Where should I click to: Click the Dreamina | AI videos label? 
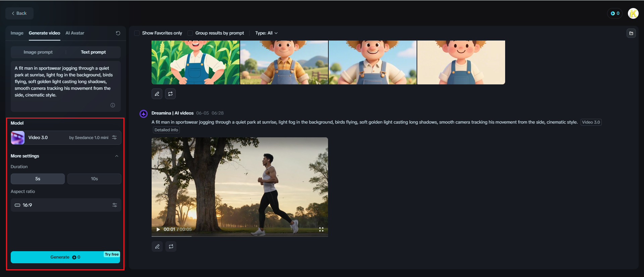tap(172, 113)
